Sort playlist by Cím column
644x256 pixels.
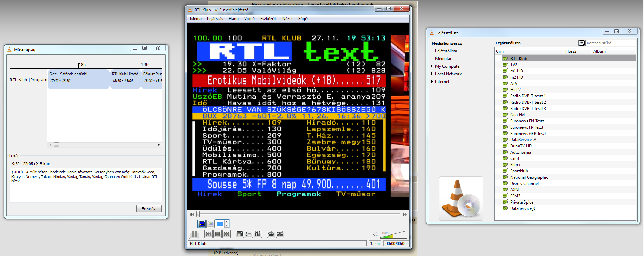(x=529, y=51)
